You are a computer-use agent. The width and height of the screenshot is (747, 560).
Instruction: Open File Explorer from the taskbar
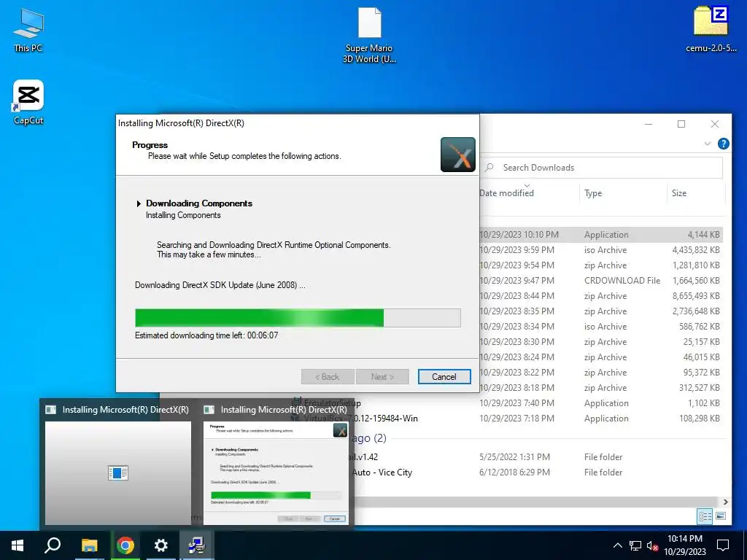point(89,545)
